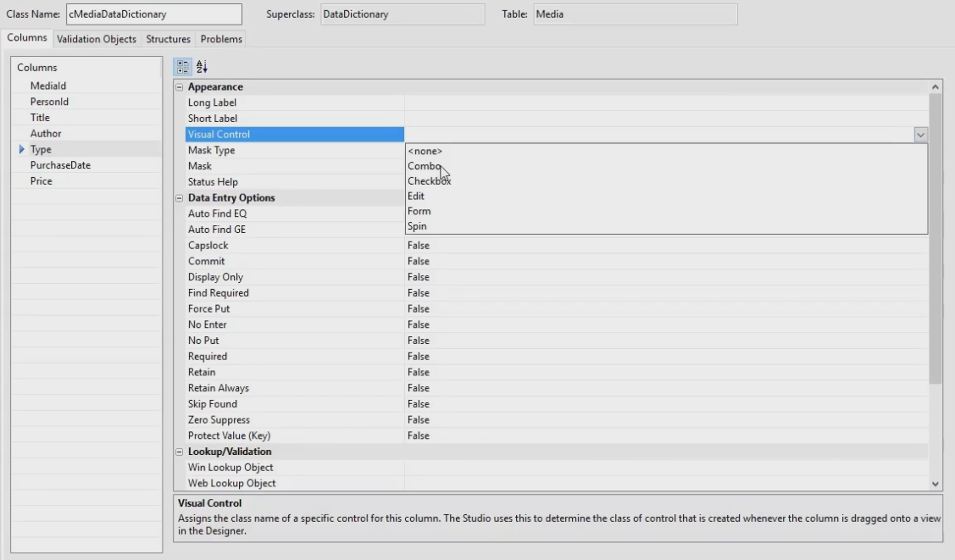Click the Alphabetical sort icon

201,66
